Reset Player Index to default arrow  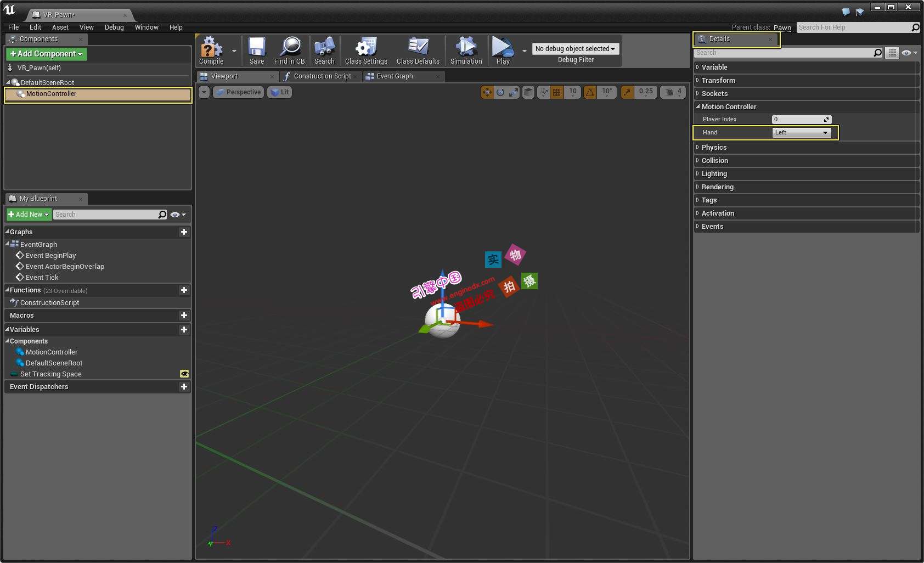[x=826, y=120]
